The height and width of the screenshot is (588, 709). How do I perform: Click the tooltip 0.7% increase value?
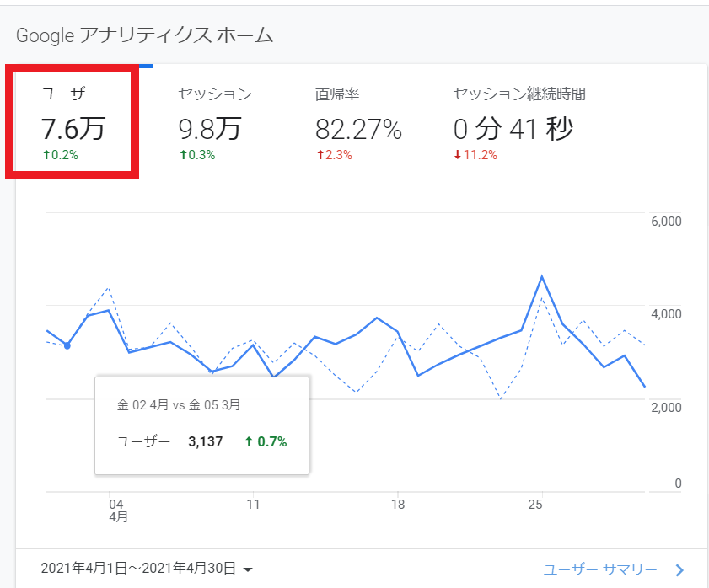pyautogui.click(x=266, y=441)
